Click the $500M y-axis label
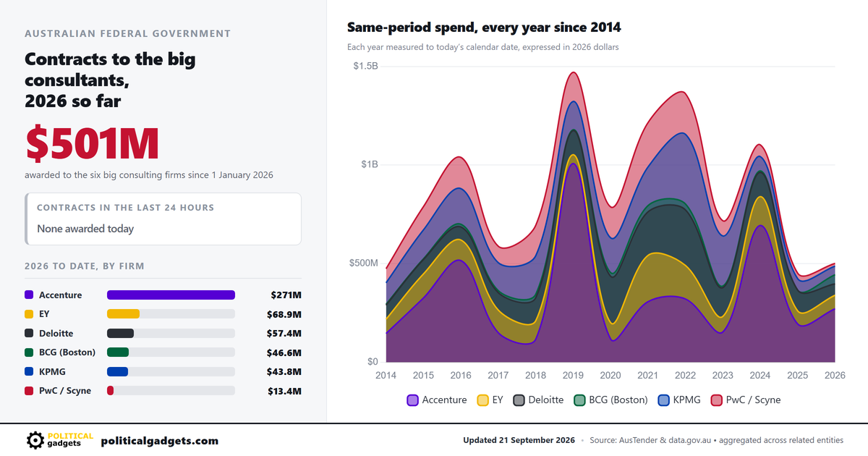Screen dimensions: 868x456 (365, 263)
